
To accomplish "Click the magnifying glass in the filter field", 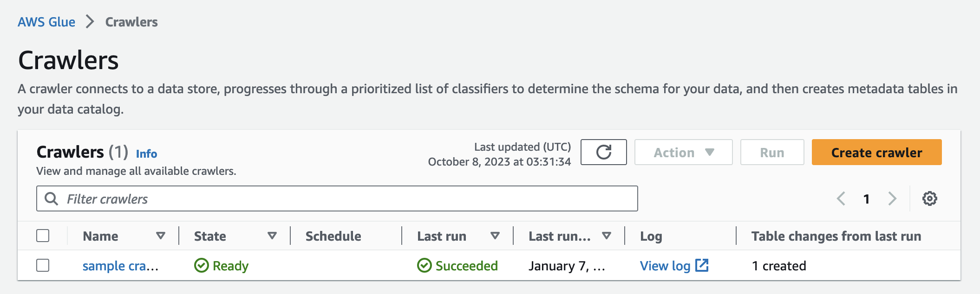I will coord(52,198).
